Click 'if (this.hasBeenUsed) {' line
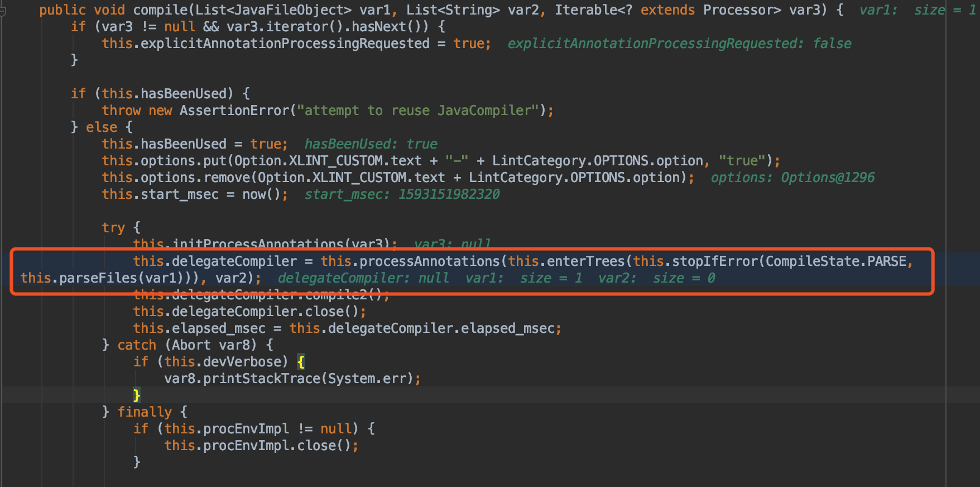This screenshot has width=980, height=487. pos(160,94)
